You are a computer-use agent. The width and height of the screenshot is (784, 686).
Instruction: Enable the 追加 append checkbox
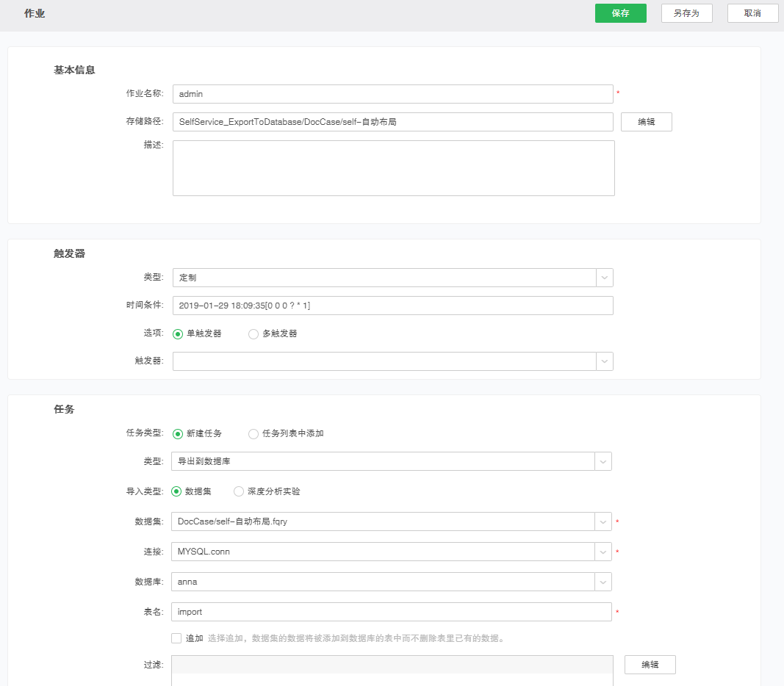(x=176, y=638)
